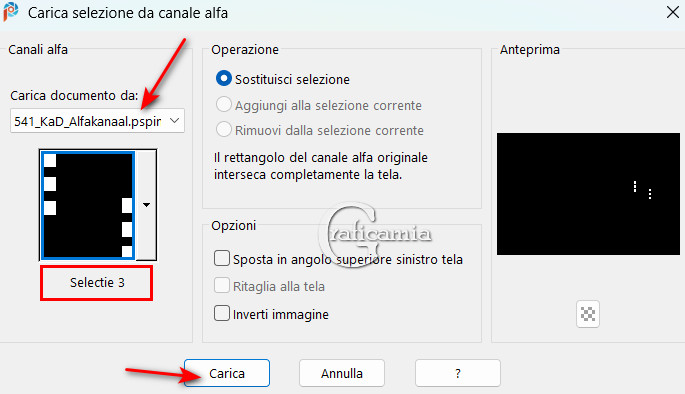
Task: Choose Rimuovi dalla selezione corrente option
Action: coord(224,130)
